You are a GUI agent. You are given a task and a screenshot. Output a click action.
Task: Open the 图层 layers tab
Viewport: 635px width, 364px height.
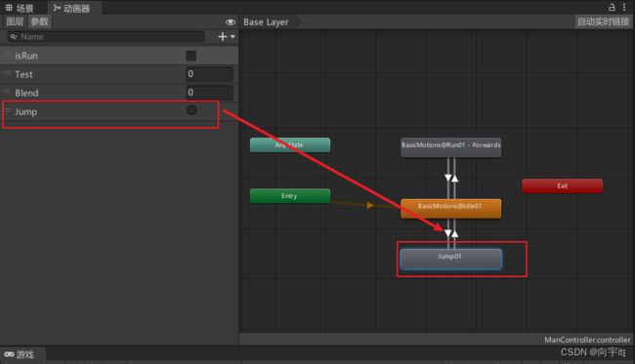pos(15,21)
